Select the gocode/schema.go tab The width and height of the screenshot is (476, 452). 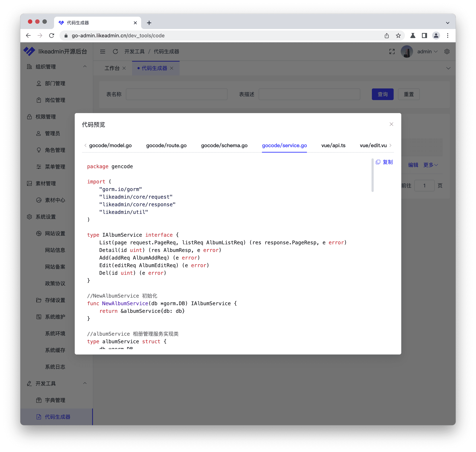point(224,146)
